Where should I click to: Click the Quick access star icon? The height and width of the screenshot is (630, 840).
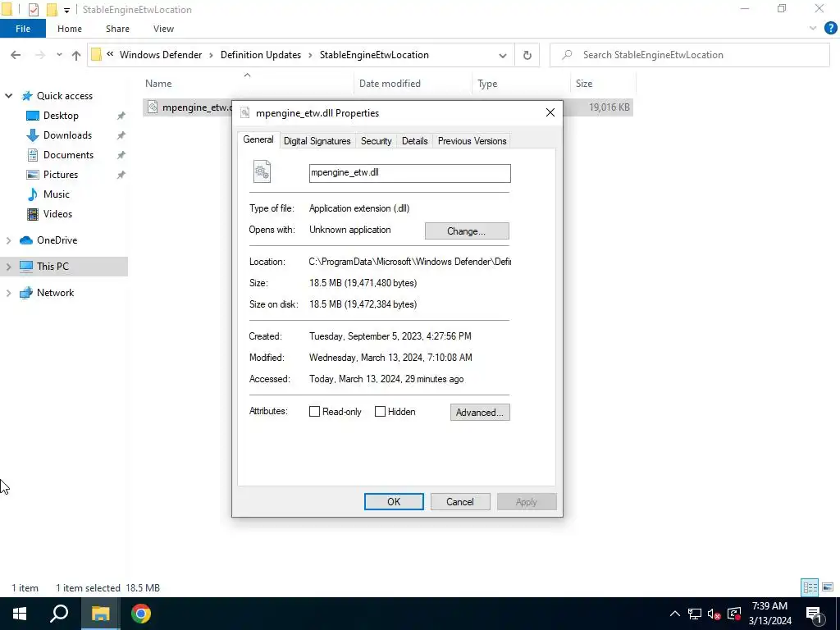point(27,96)
